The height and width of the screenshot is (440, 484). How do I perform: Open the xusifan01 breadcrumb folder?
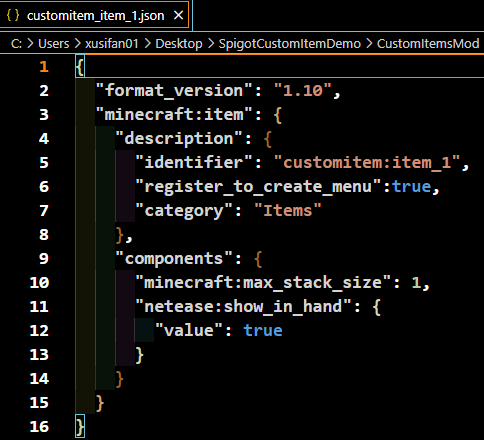tap(112, 44)
